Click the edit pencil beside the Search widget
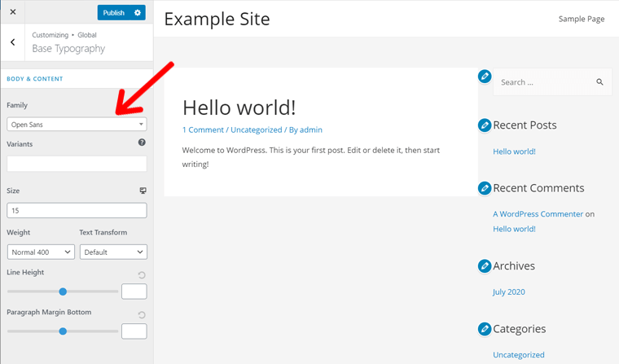This screenshot has height=364, width=619. (485, 77)
